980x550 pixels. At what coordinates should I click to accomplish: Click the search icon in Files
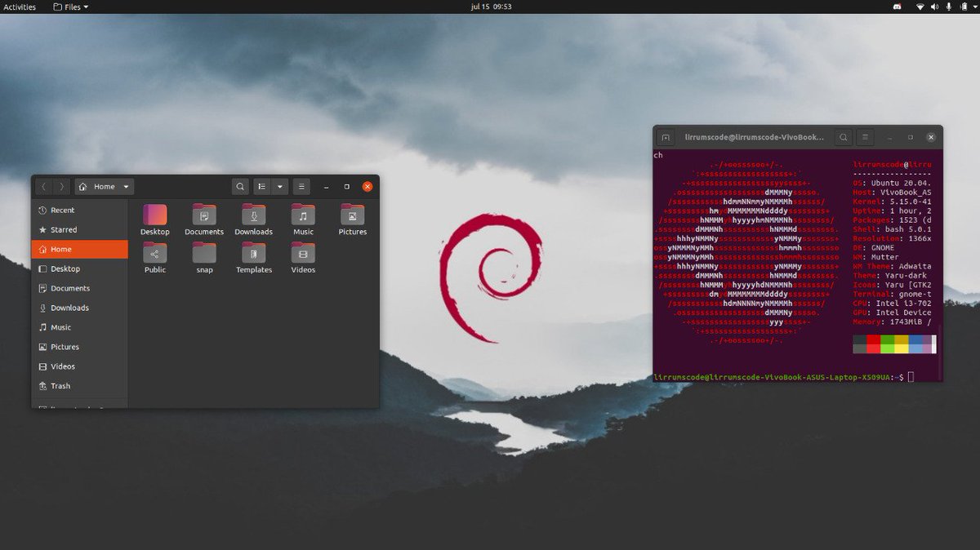point(240,187)
